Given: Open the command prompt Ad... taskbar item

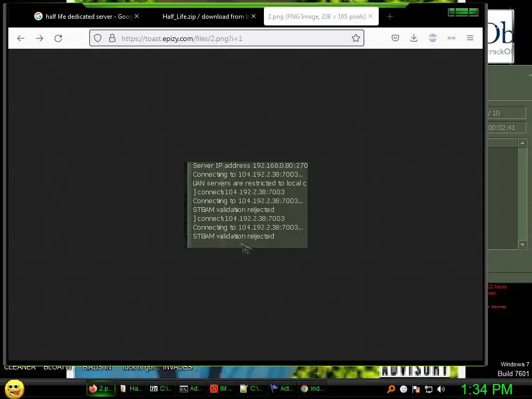Looking at the screenshot, I should coord(191,389).
